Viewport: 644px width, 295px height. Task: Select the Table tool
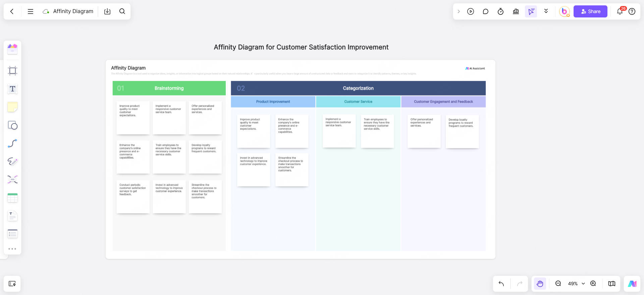click(12, 198)
